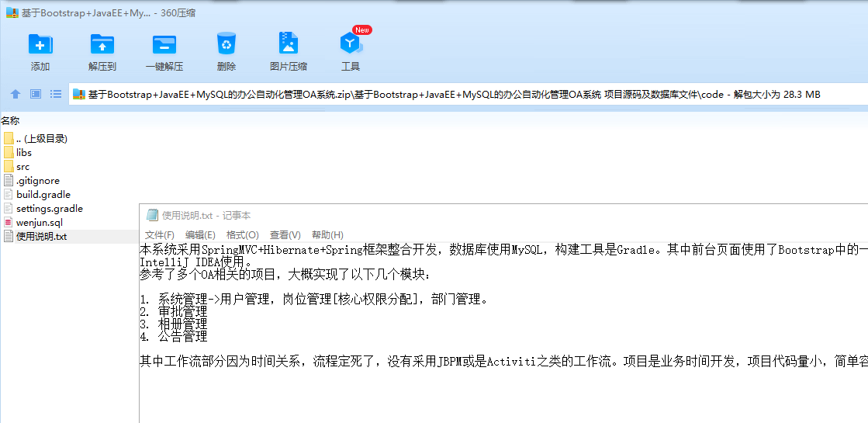Select the settings.gradle file icon

coord(9,209)
